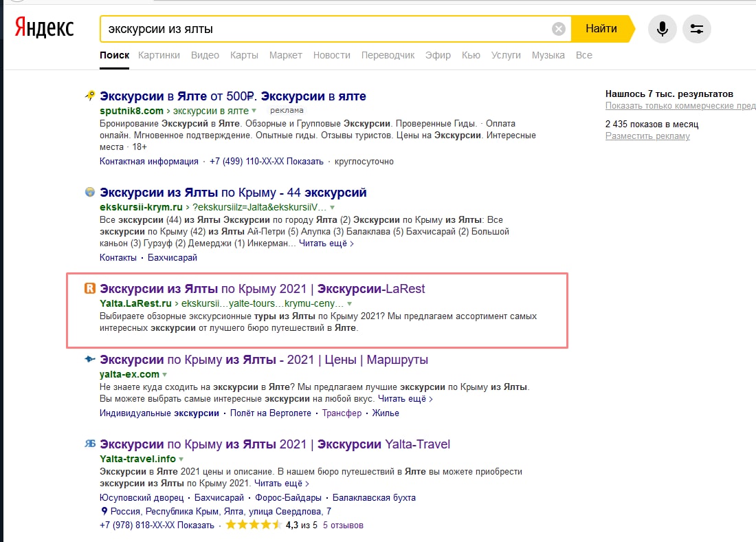
Task: Open 'Балаклавская бухта' sitelink
Action: click(374, 497)
